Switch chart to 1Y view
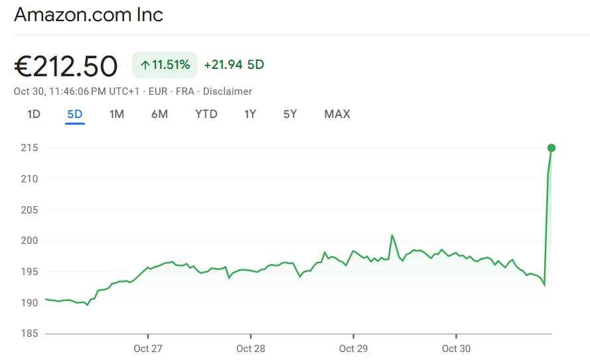Image resolution: width=590 pixels, height=364 pixels. point(250,114)
